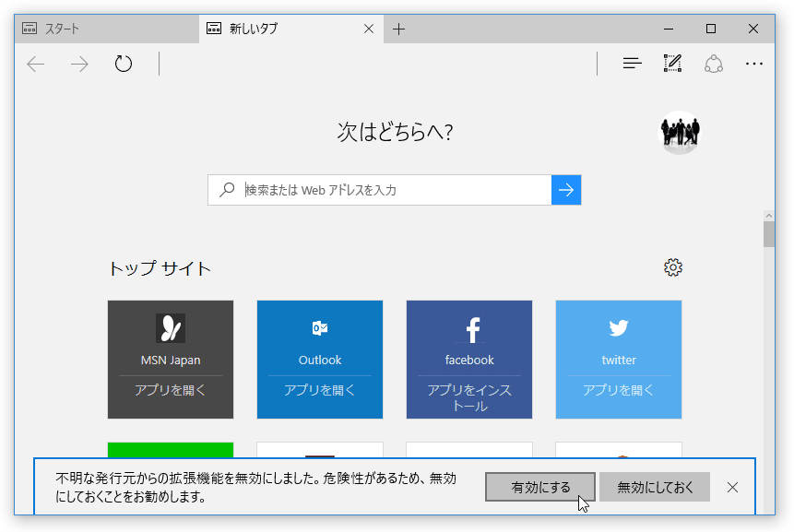Create a Web Note with the pen icon
794x532 pixels.
[x=672, y=64]
